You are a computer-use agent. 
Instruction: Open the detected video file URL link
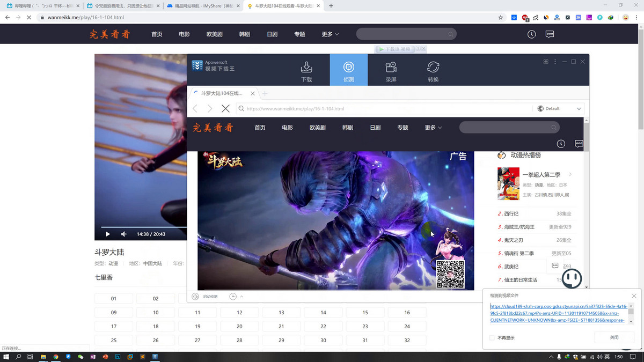click(x=558, y=313)
